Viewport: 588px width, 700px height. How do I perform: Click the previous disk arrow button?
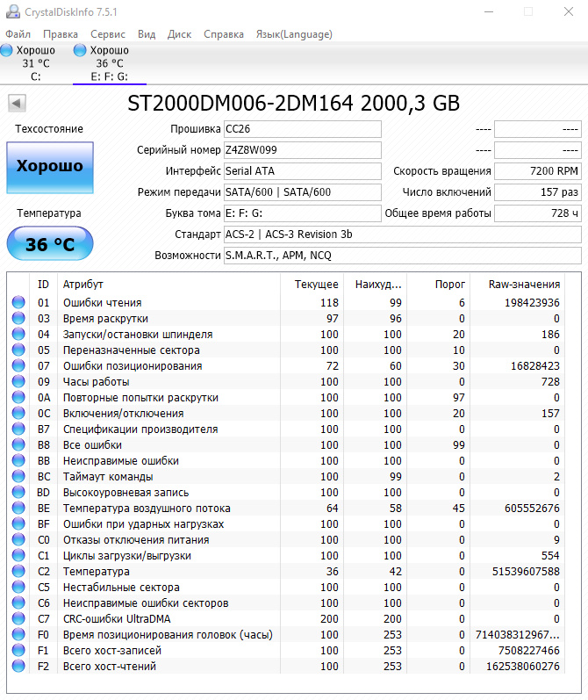pyautogui.click(x=17, y=104)
